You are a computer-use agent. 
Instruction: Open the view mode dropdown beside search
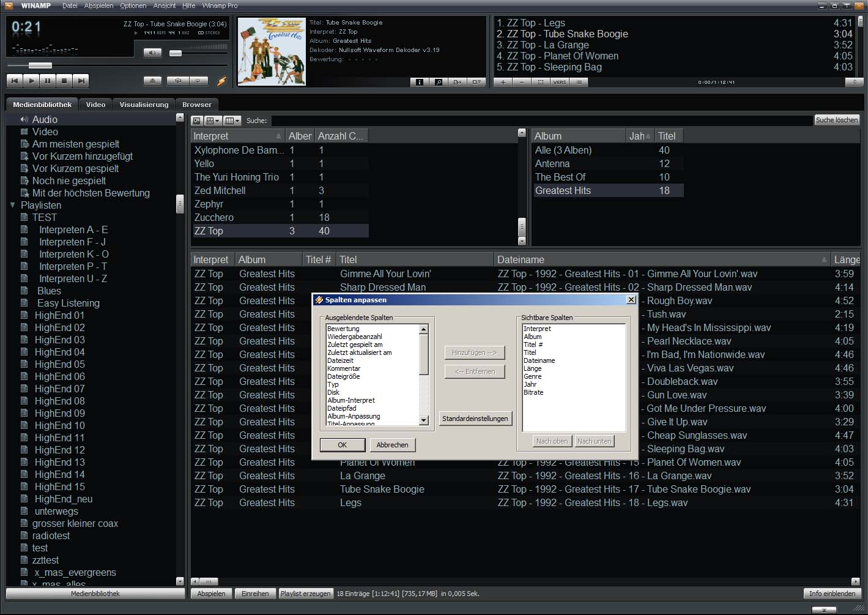tap(213, 121)
